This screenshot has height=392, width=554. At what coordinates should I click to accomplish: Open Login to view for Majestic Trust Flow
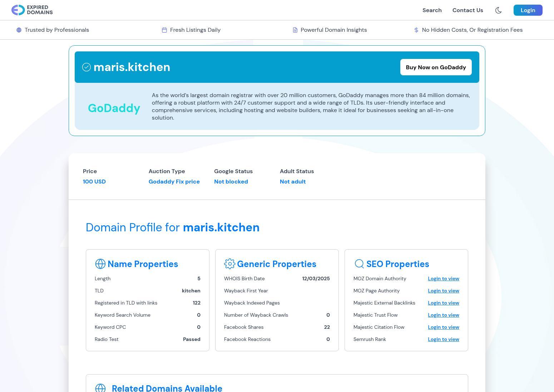click(x=444, y=315)
